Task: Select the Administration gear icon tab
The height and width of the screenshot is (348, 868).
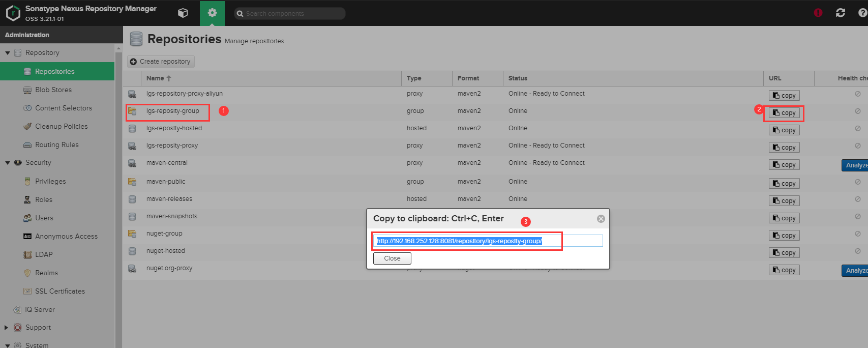Action: point(212,13)
